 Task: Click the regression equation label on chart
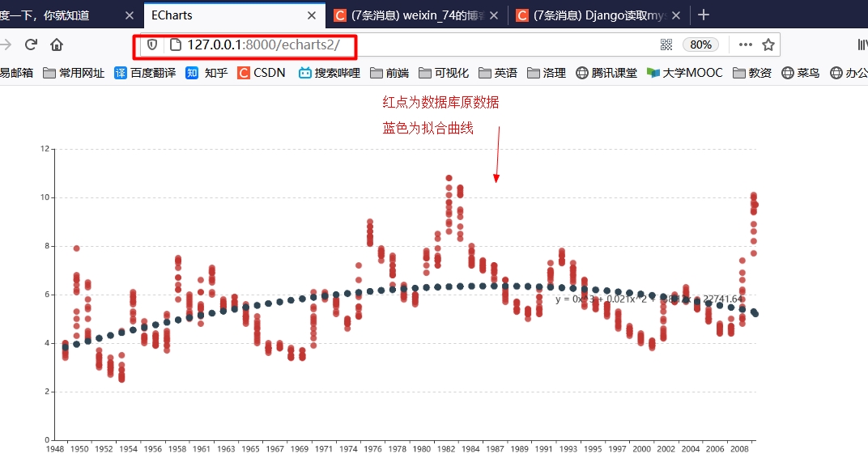coord(649,299)
